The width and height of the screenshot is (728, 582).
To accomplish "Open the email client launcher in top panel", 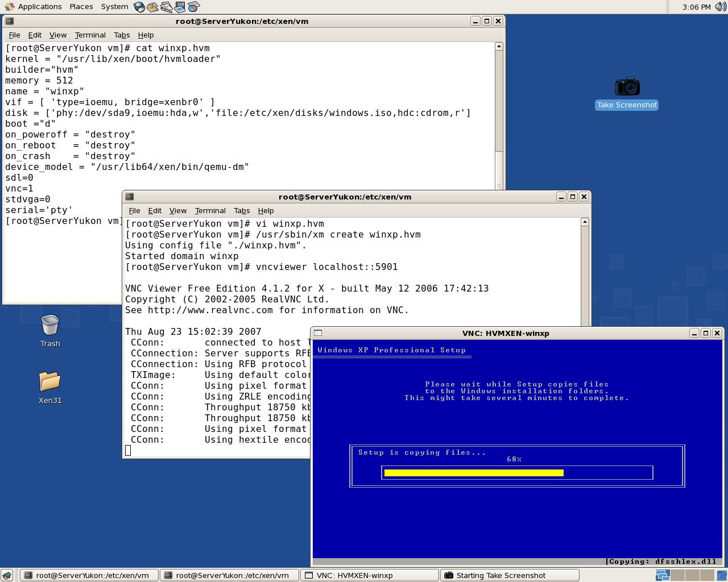I will [152, 7].
